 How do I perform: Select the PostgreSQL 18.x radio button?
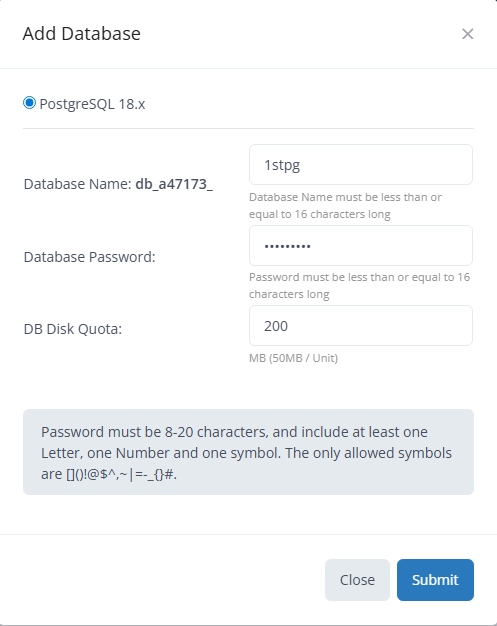coord(29,103)
